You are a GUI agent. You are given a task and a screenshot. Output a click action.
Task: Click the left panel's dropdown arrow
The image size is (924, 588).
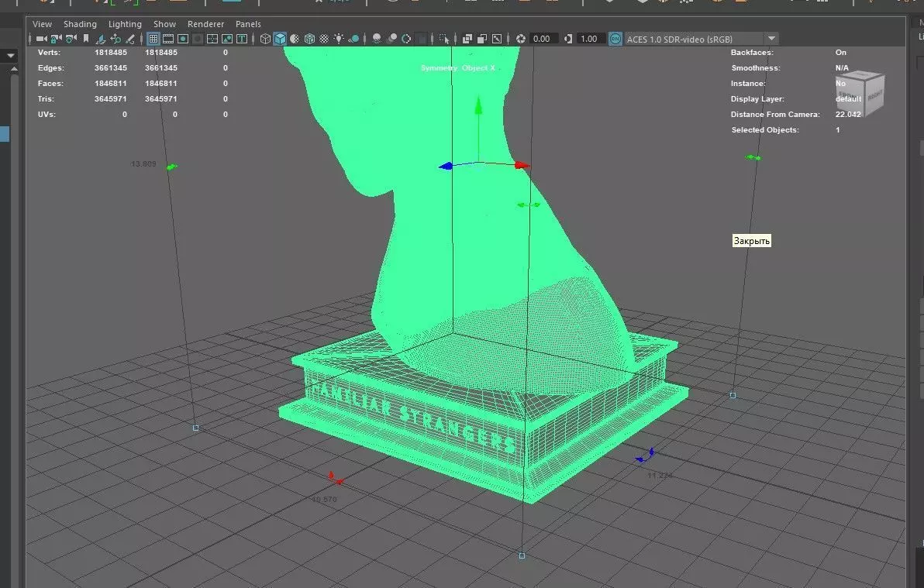click(11, 56)
